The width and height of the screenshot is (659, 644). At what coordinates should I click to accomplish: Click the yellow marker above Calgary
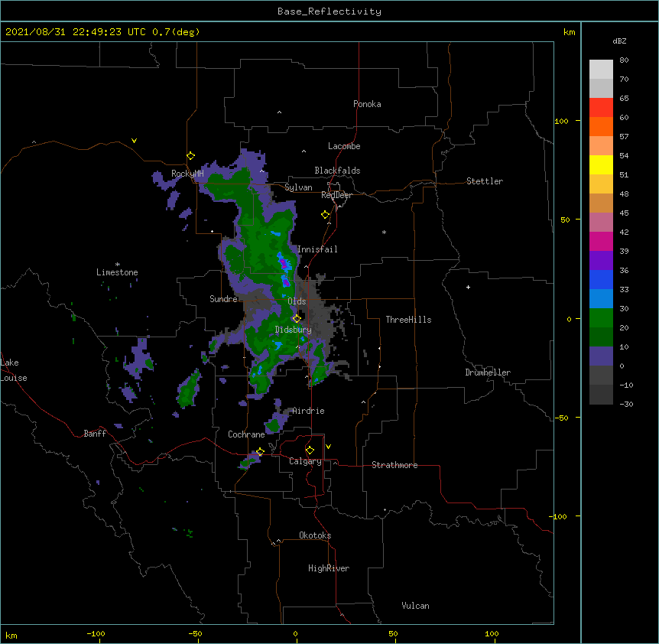click(310, 450)
